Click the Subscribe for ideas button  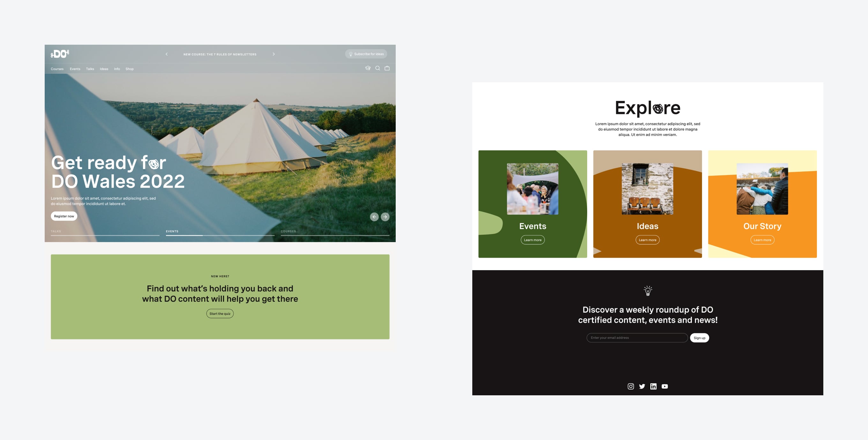pyautogui.click(x=366, y=54)
